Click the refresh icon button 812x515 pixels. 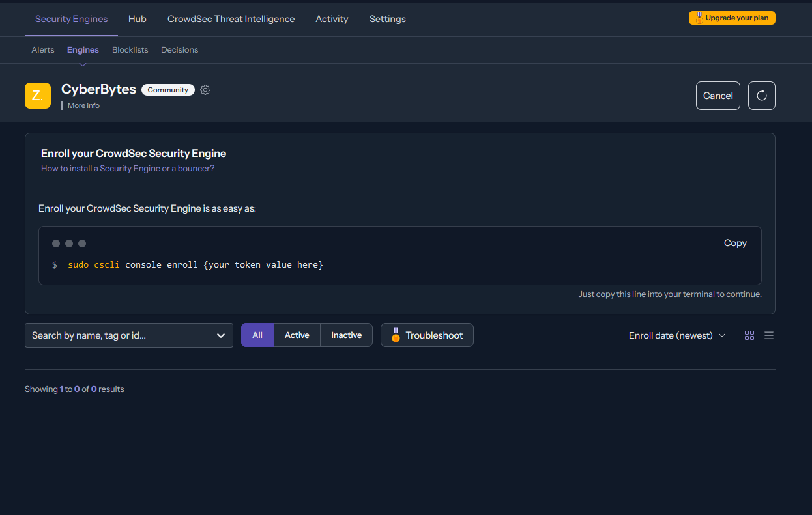(x=762, y=96)
